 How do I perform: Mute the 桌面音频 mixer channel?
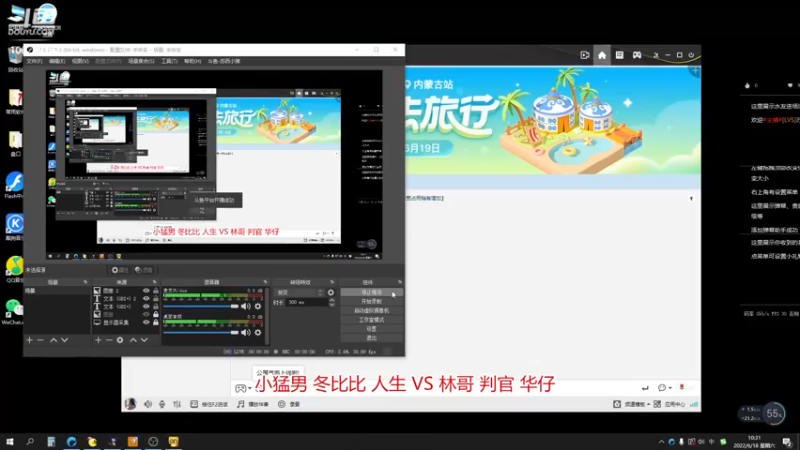[246, 333]
